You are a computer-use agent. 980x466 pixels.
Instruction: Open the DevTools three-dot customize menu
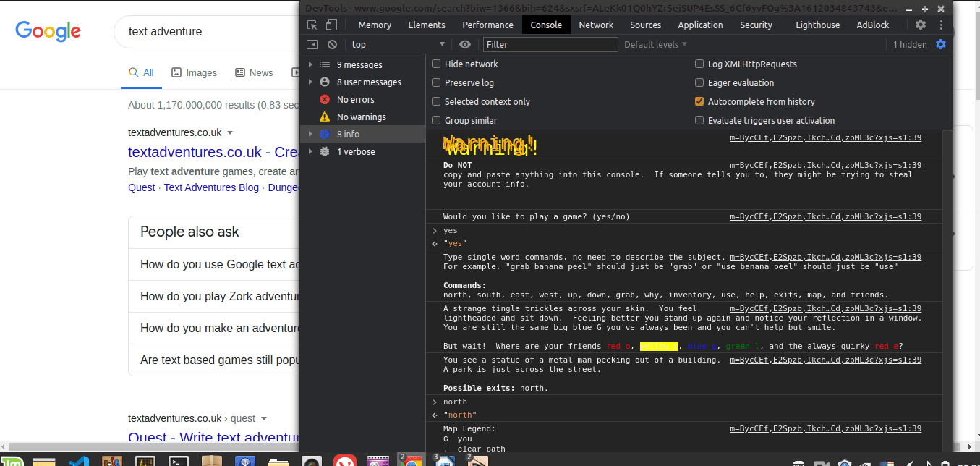[940, 25]
